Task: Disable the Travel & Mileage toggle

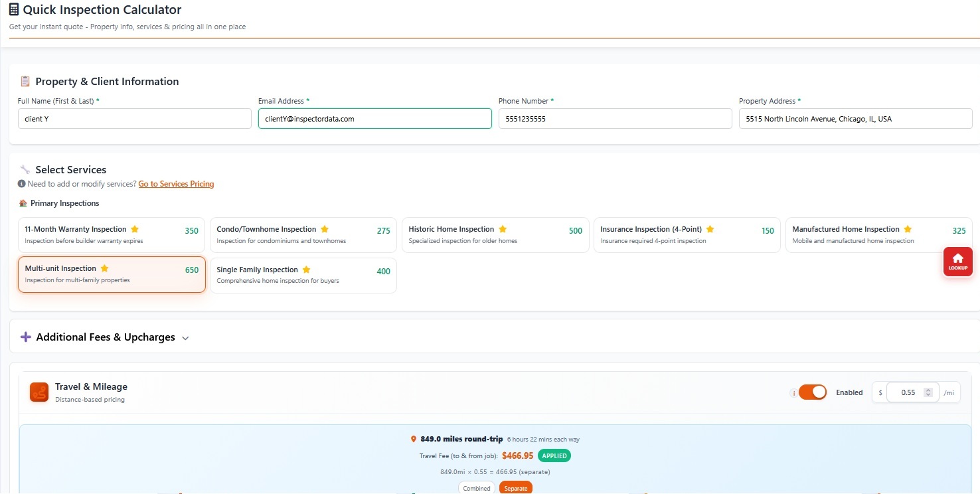Action: [813, 392]
